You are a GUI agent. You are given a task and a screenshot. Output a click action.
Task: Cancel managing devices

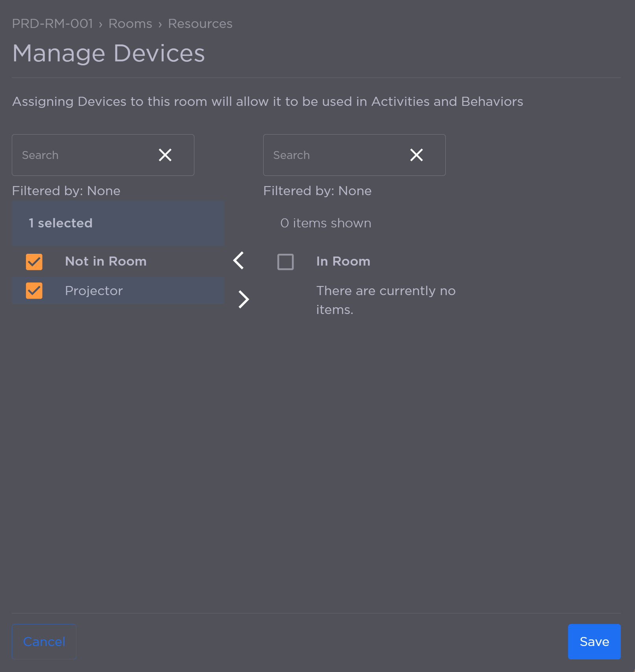pyautogui.click(x=44, y=641)
